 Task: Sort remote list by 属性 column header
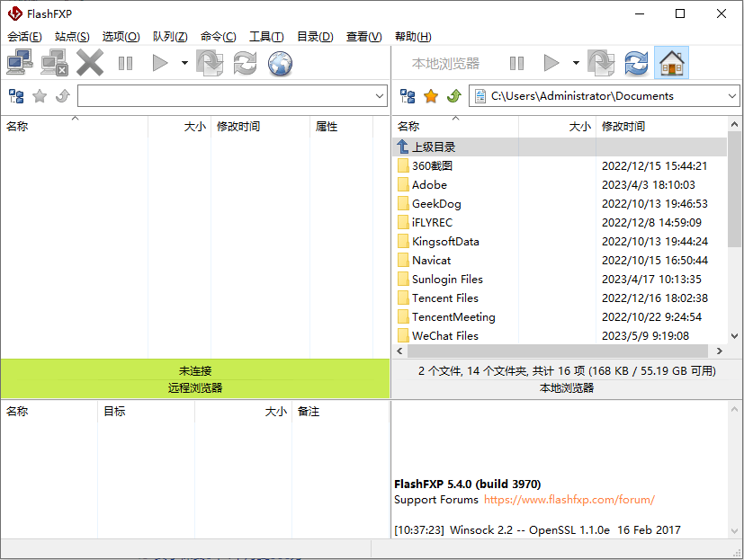pyautogui.click(x=341, y=127)
